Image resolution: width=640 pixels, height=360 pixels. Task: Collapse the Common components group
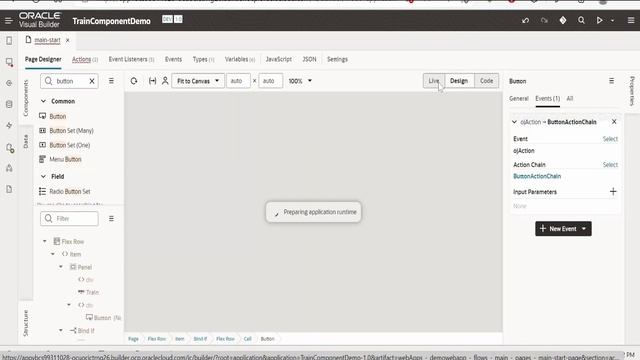[43, 101]
